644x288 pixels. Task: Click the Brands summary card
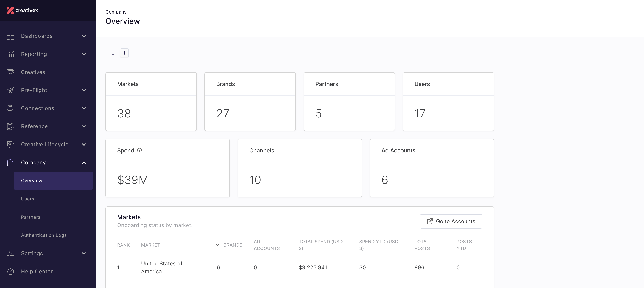[250, 101]
